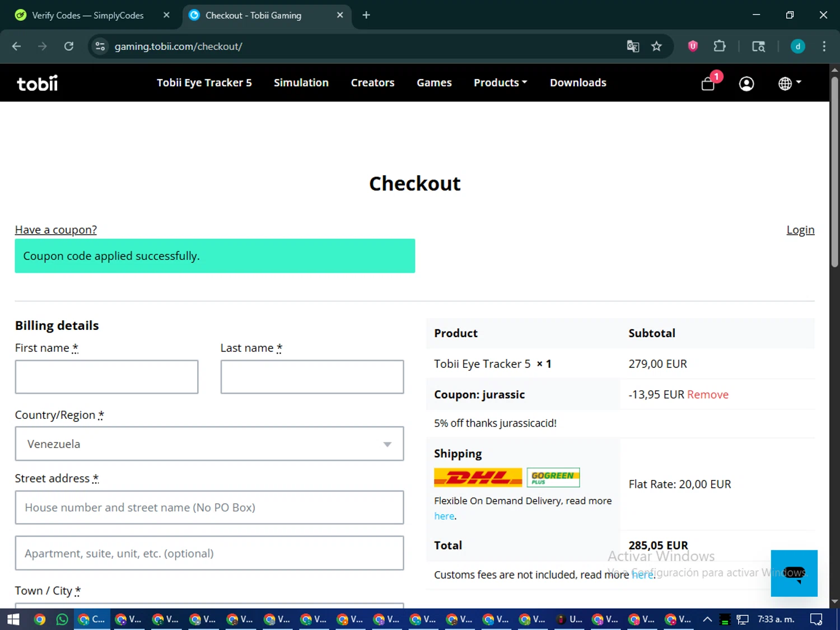The width and height of the screenshot is (840, 630).
Task: Open WhatsApp from the taskbar
Action: (62, 619)
